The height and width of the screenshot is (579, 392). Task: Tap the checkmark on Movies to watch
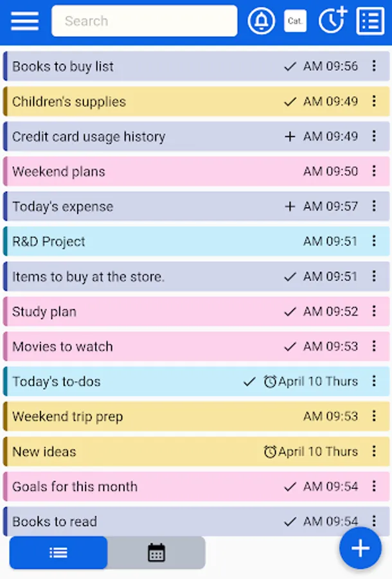point(290,346)
